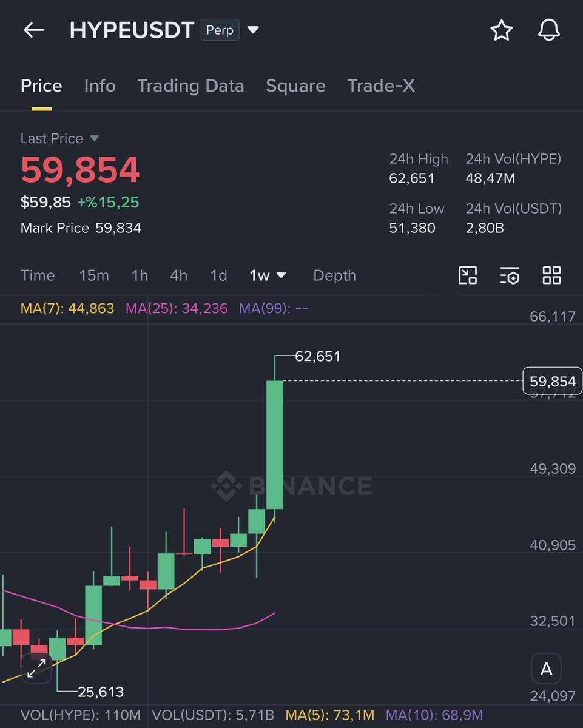Tap the latest large green weekly candle

click(275, 444)
